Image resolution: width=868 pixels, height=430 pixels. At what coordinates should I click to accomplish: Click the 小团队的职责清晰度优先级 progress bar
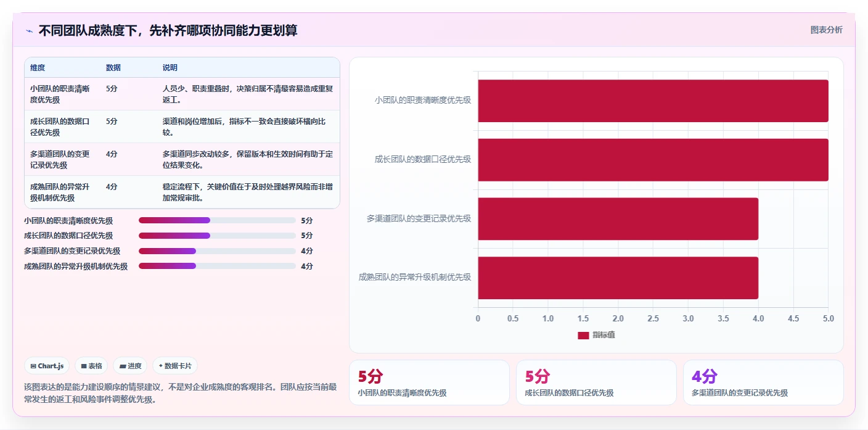tap(217, 220)
